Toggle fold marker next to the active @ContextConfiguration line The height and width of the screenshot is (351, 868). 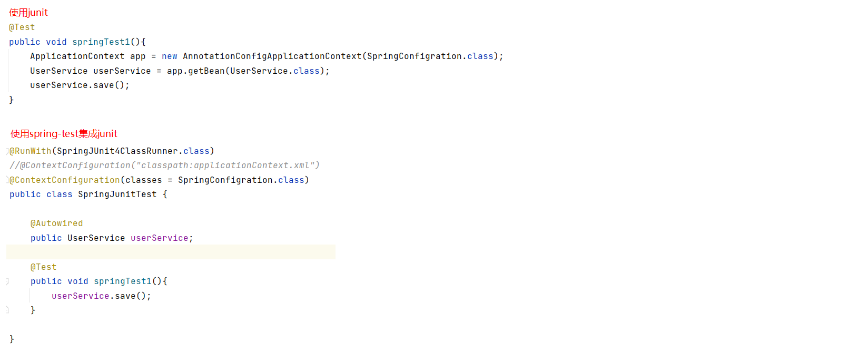(x=7, y=180)
